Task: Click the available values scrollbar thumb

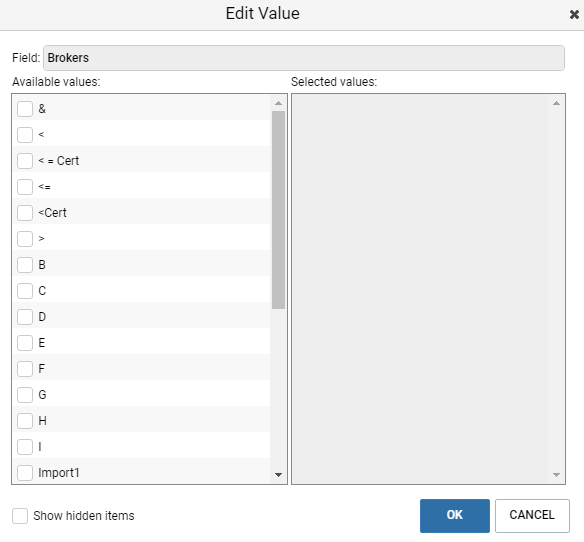Action: point(278,210)
